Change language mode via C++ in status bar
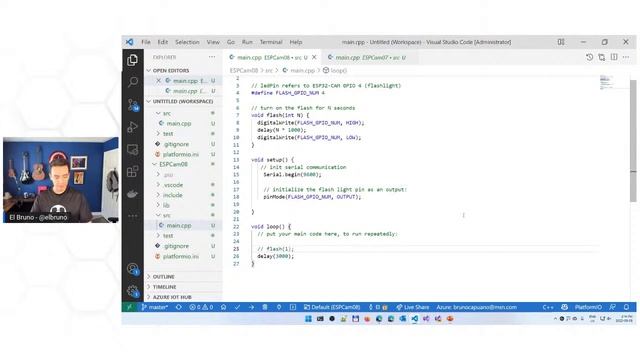The height and width of the screenshot is (360, 640). [x=548, y=307]
